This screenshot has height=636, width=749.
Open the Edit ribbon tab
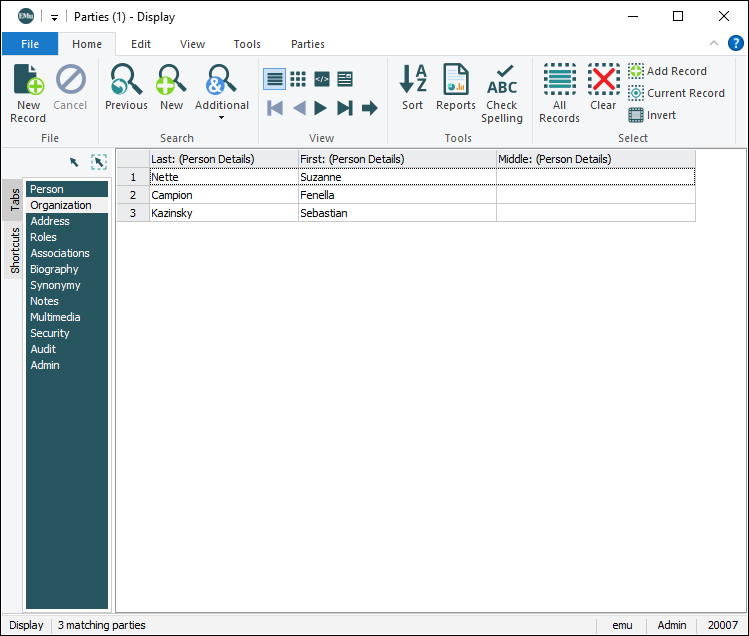(x=141, y=44)
